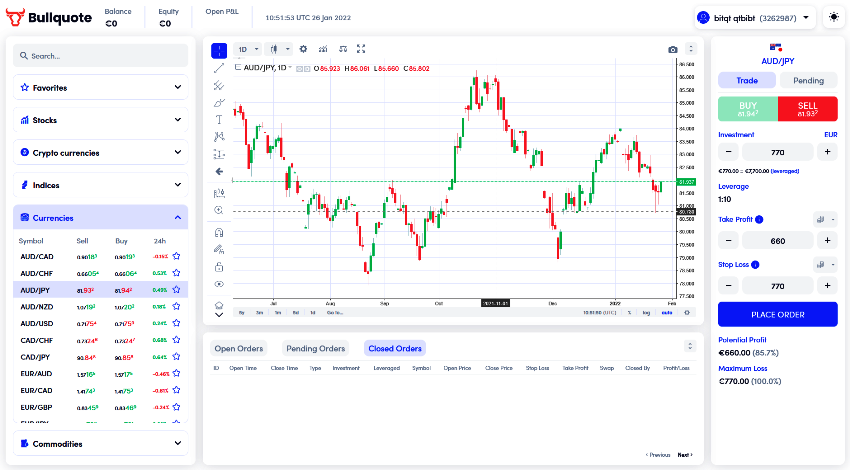The image size is (850, 470).
Task: Decrease investment amount with minus
Action: click(729, 152)
